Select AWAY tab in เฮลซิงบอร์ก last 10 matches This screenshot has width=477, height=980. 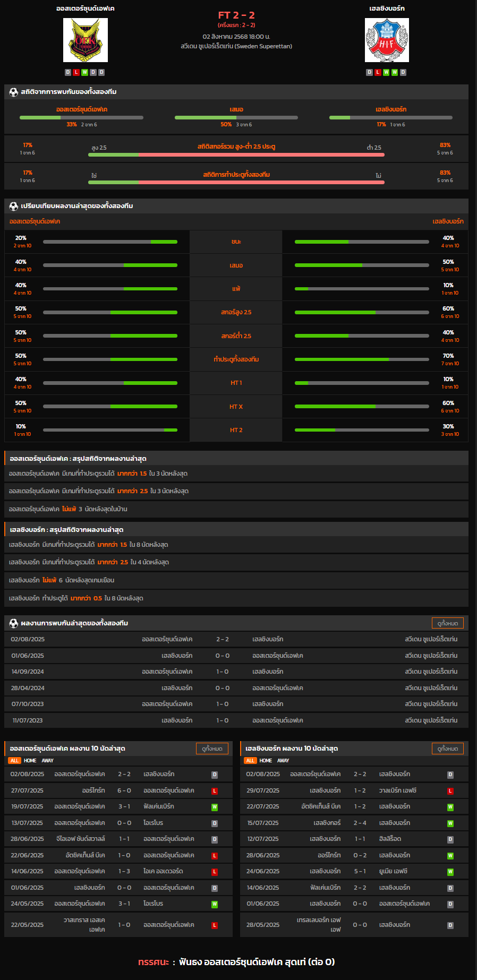point(283,761)
